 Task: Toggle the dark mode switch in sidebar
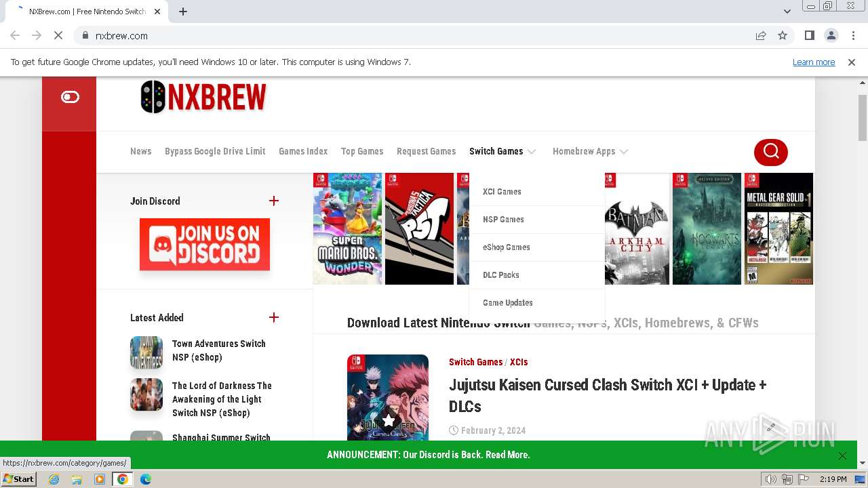[70, 97]
